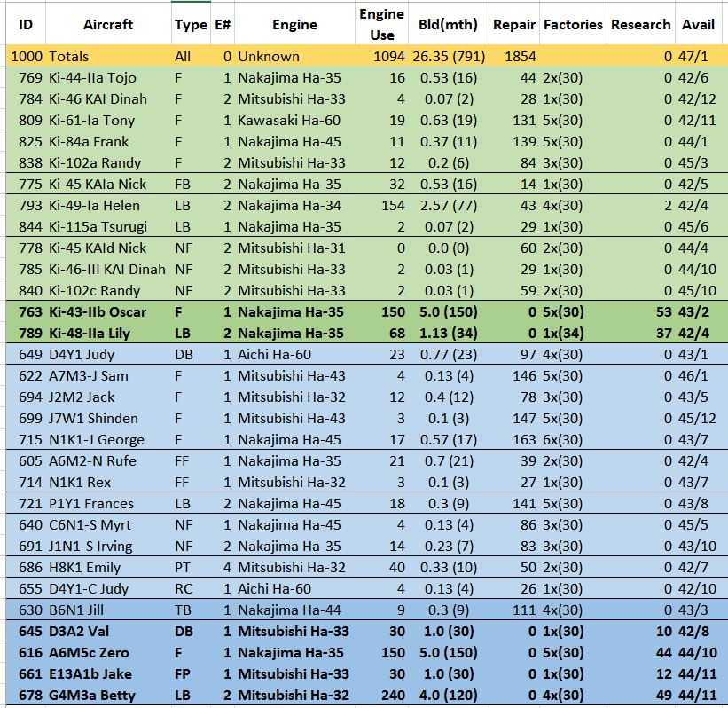The image size is (728, 708).
Task: Select the Ki-45 KAIa Nick cell
Action: tap(109, 185)
